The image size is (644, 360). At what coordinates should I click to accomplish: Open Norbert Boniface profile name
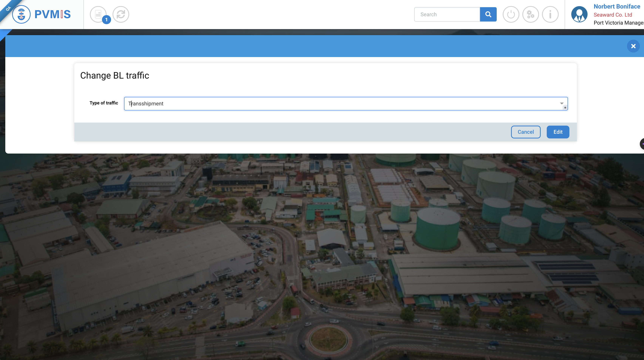(617, 6)
